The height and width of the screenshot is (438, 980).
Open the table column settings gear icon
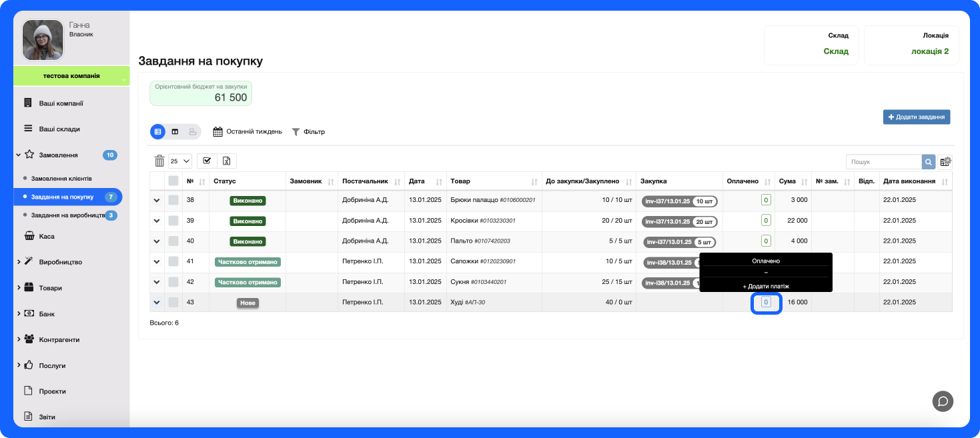(x=945, y=162)
